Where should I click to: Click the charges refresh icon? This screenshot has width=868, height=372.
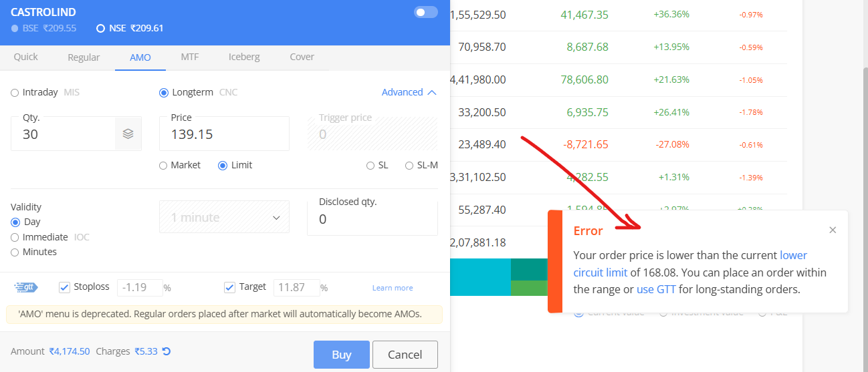(167, 351)
